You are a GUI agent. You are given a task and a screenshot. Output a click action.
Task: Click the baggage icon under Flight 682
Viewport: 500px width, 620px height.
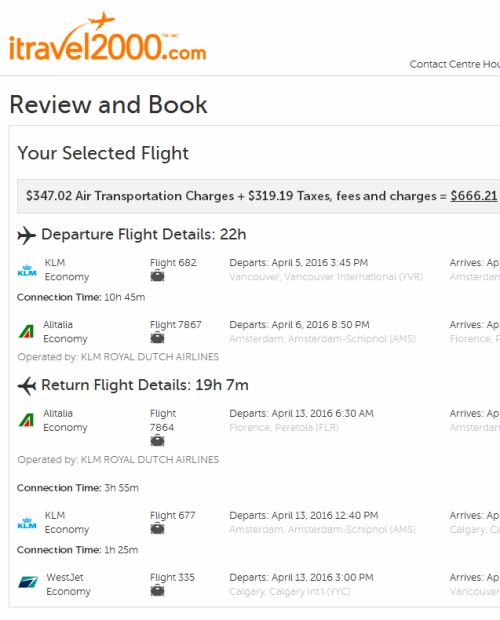[x=157, y=276]
